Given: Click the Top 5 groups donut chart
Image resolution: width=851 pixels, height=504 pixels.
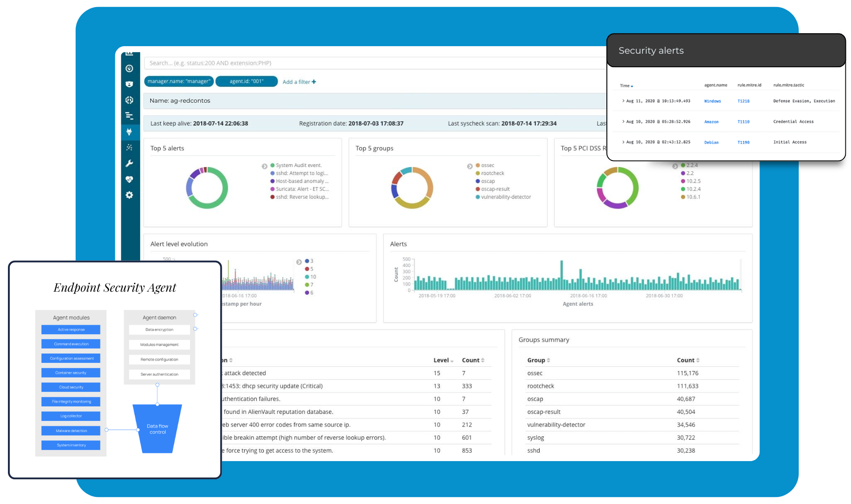Looking at the screenshot, I should (412, 188).
